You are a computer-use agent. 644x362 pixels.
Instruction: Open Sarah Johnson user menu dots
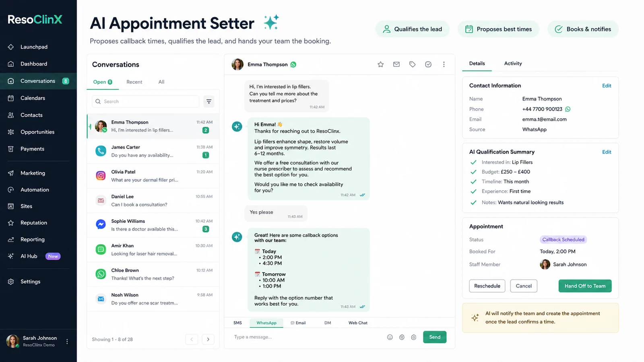pos(67,341)
